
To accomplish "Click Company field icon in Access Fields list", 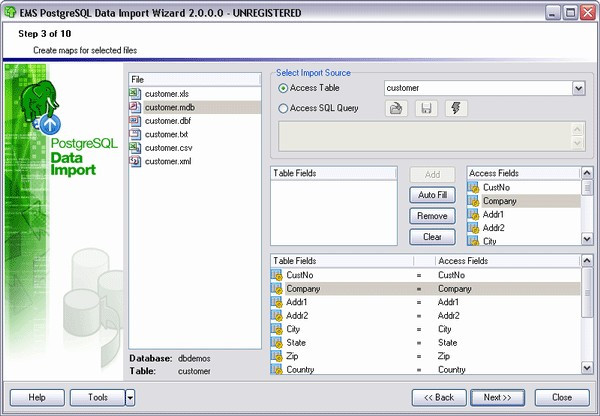I will (473, 201).
